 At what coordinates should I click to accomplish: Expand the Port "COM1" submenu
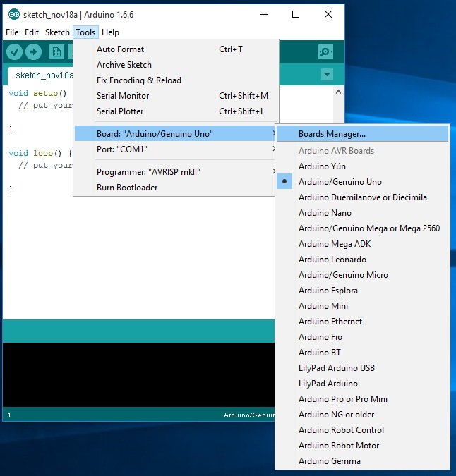tap(175, 149)
